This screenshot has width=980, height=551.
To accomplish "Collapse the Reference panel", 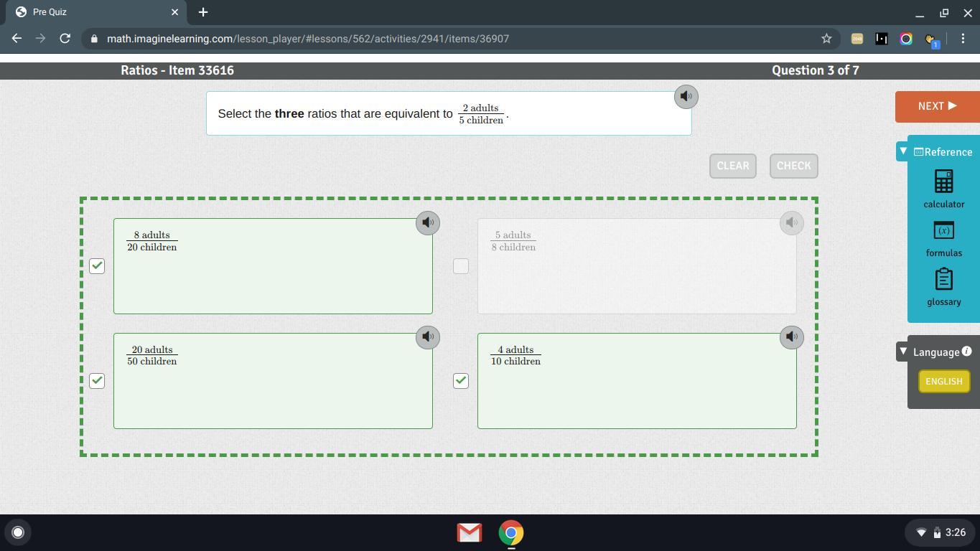I will (x=903, y=151).
